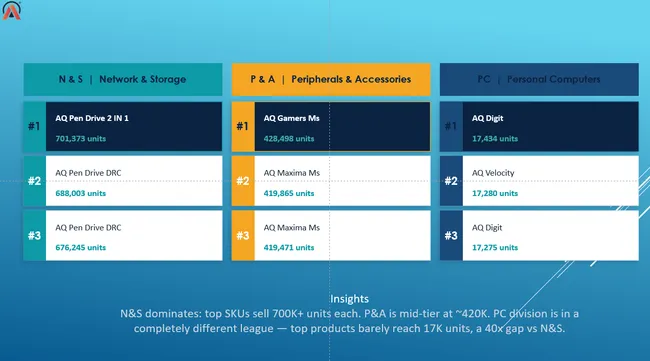Image resolution: width=650 pixels, height=361 pixels.
Task: Click the 419,865 units value
Action: (x=289, y=193)
